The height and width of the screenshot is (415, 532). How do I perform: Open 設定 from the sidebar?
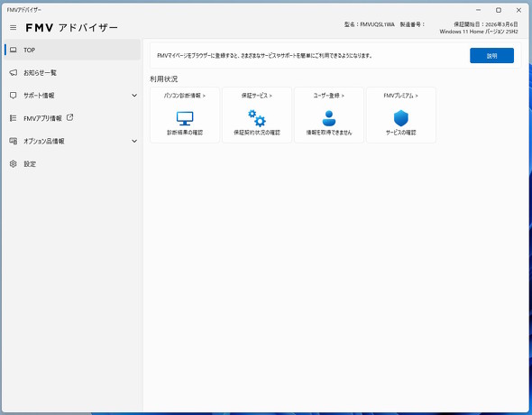coord(72,164)
